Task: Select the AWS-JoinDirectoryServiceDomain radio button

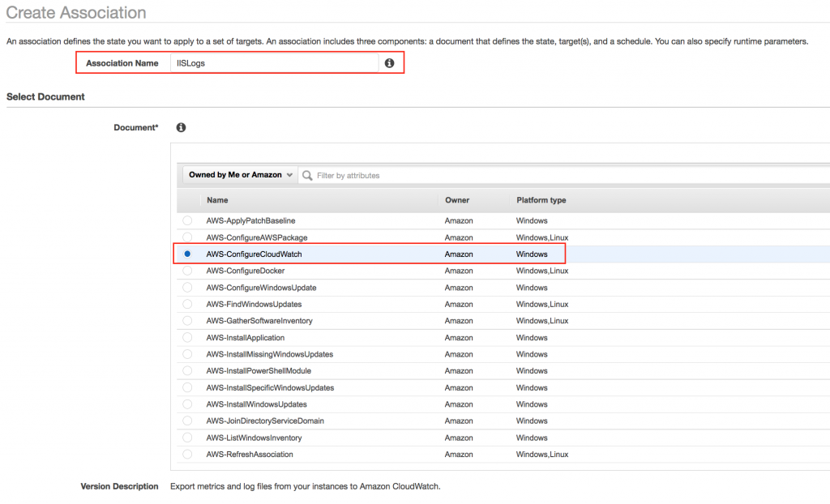Action: [187, 421]
